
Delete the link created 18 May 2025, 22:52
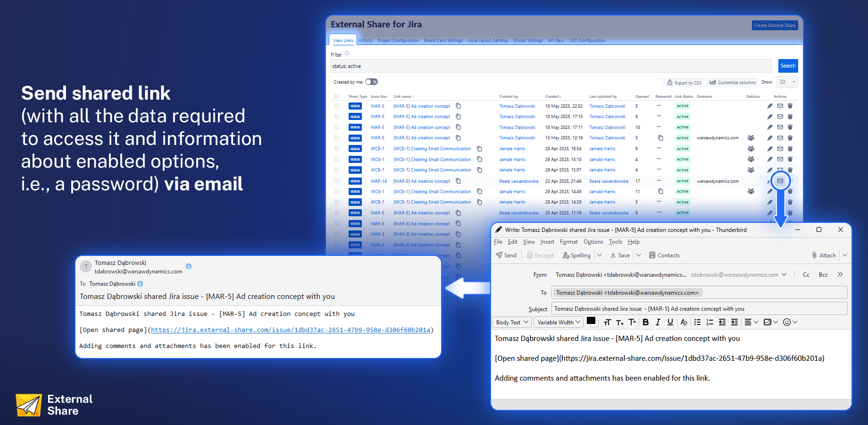[790, 106]
